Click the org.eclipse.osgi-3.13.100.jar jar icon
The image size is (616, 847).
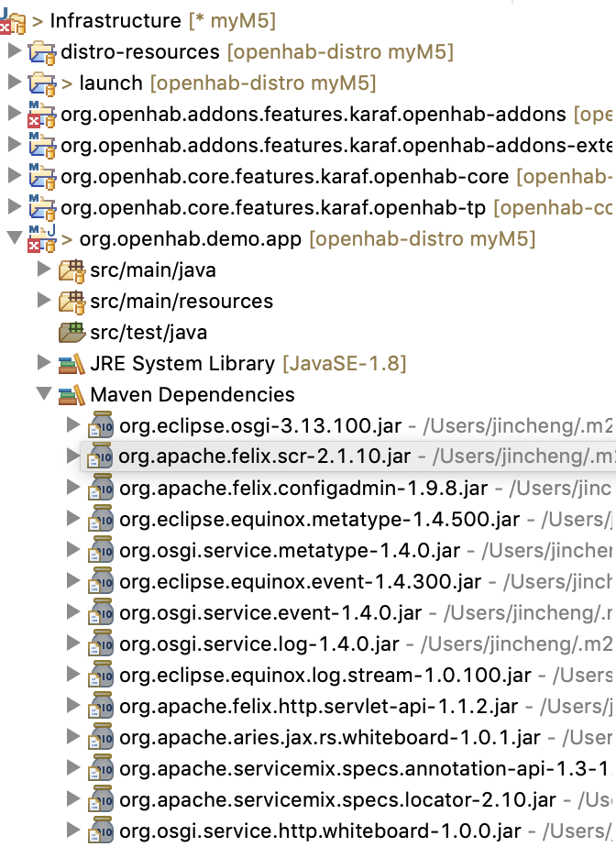(101, 425)
